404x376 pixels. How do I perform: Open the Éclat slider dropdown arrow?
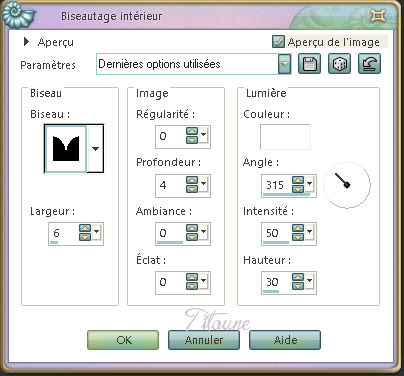tap(203, 280)
